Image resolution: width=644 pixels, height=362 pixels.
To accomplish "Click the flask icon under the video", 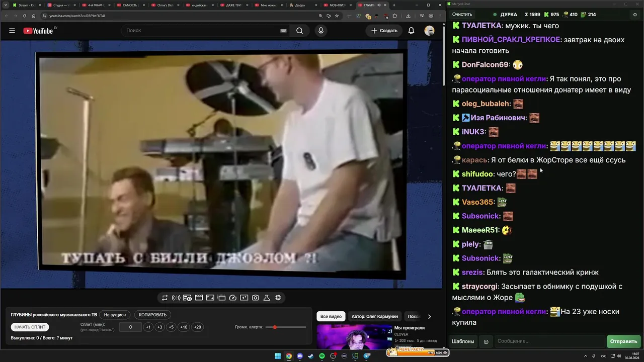I will (267, 298).
